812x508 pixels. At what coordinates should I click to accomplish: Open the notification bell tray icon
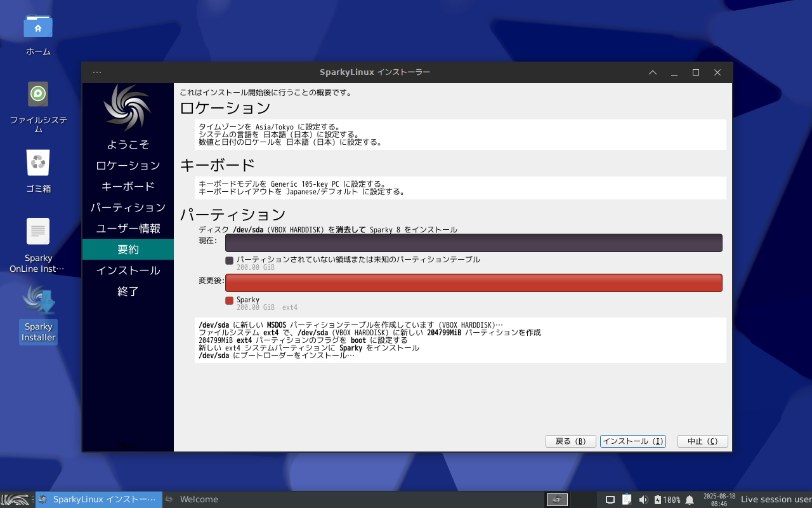[690, 500]
